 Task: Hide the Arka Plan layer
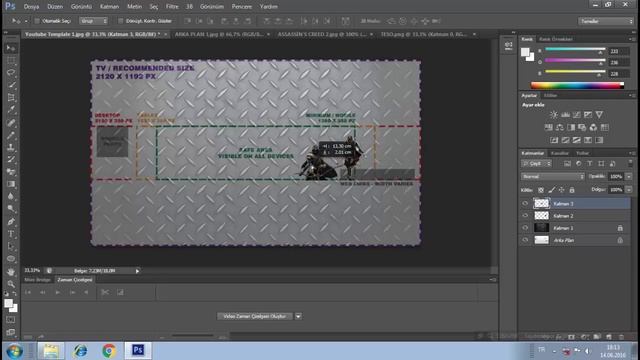tap(525, 240)
